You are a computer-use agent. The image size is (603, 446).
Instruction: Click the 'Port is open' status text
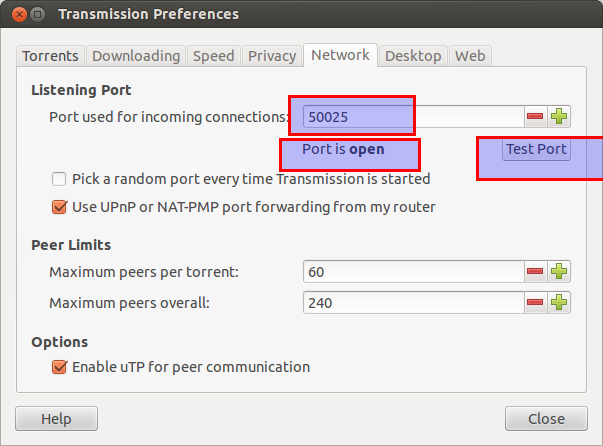pyautogui.click(x=343, y=149)
